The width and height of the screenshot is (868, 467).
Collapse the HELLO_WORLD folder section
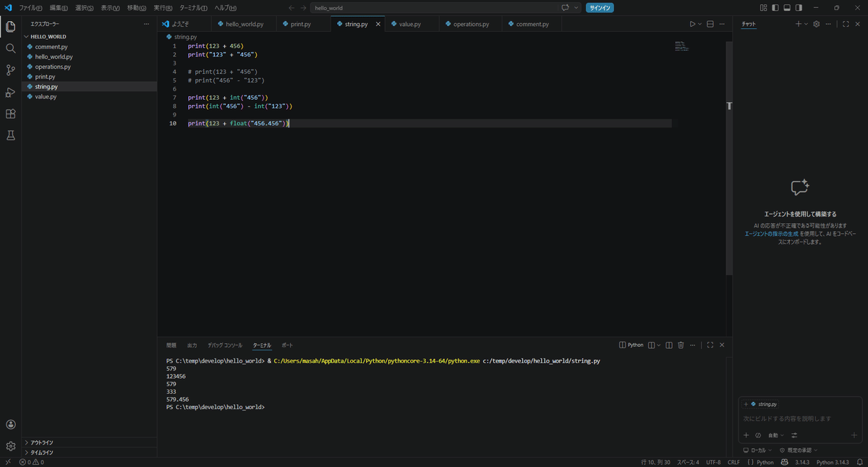pyautogui.click(x=90, y=36)
